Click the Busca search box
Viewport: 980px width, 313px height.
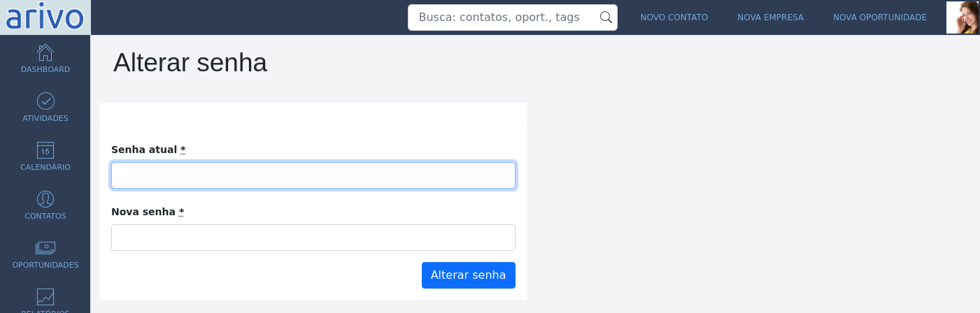pos(513,17)
